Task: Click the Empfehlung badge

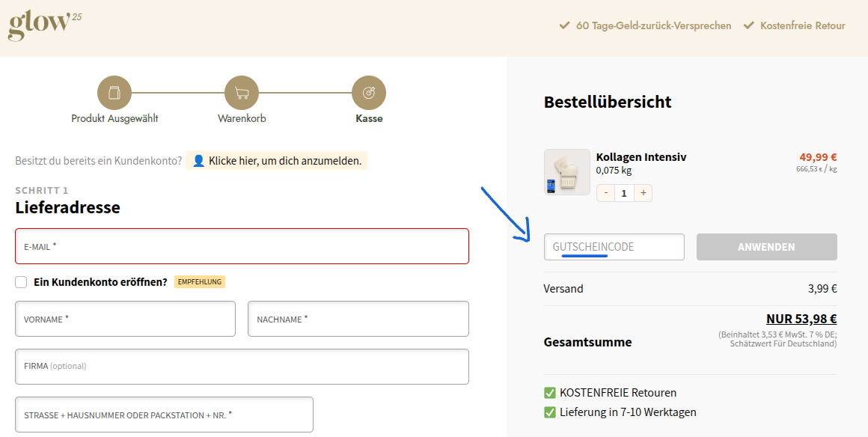Action: 200,282
